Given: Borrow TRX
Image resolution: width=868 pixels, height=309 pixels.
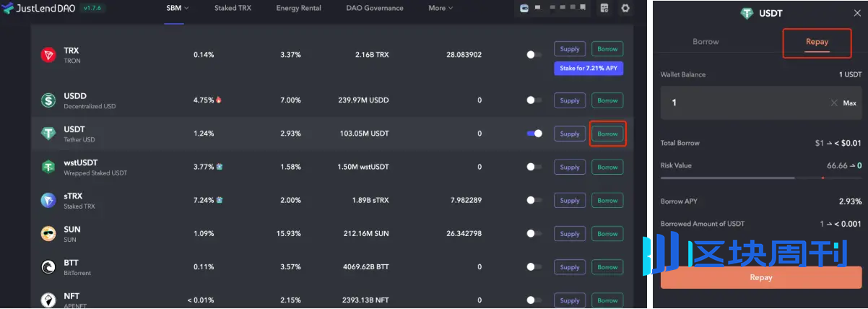Looking at the screenshot, I should pos(607,49).
